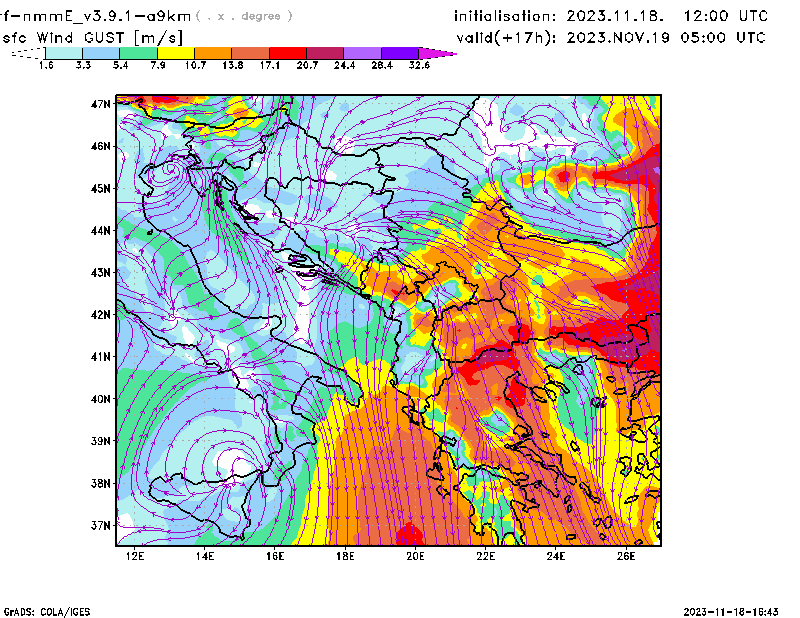This screenshot has height=618, width=800.
Task: Click the timestamp '2023-11-18-16:43' footer
Action: tap(731, 612)
